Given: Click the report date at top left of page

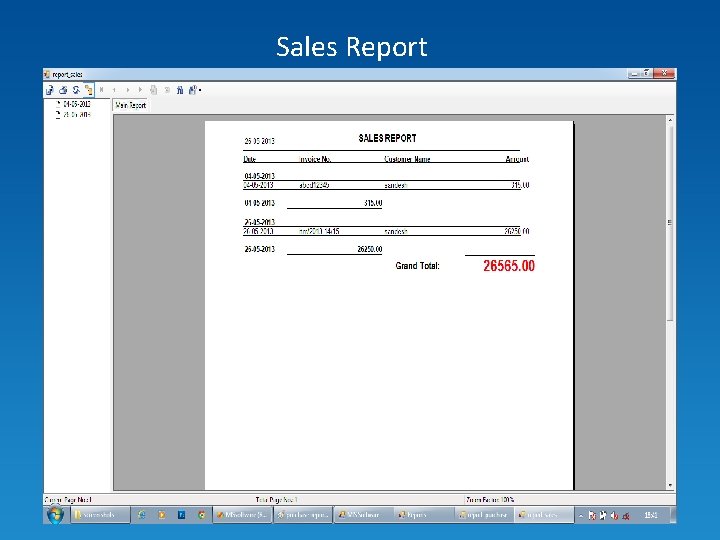Looking at the screenshot, I should 259,141.
